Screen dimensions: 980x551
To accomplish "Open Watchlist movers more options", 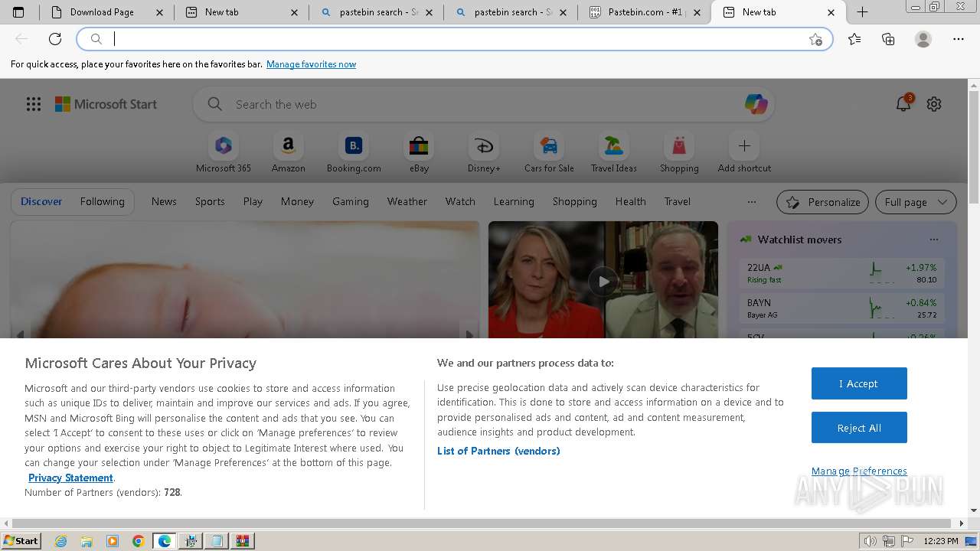I will (x=933, y=240).
